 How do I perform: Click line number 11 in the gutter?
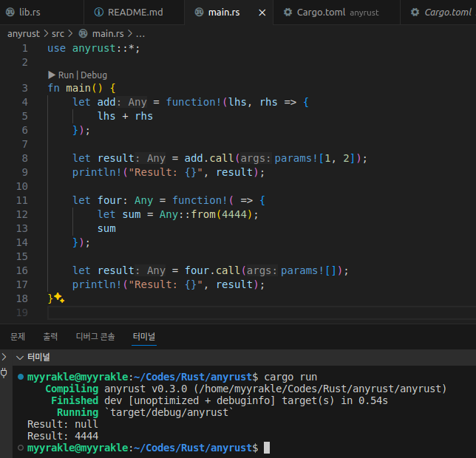(21, 200)
